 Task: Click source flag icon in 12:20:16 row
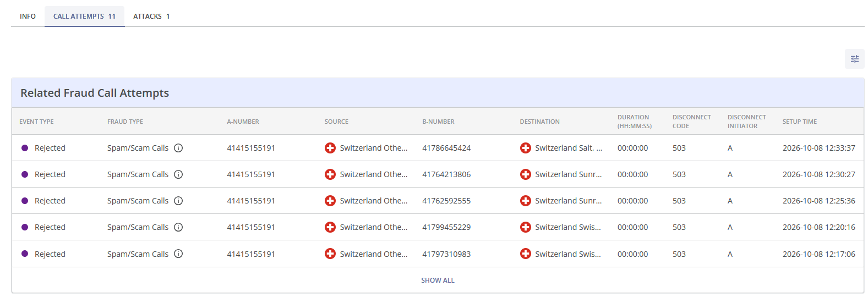[330, 227]
